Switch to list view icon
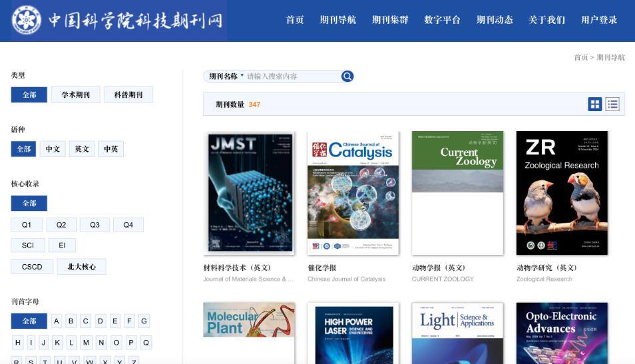Screen dimensions: 635x364 [612, 104]
